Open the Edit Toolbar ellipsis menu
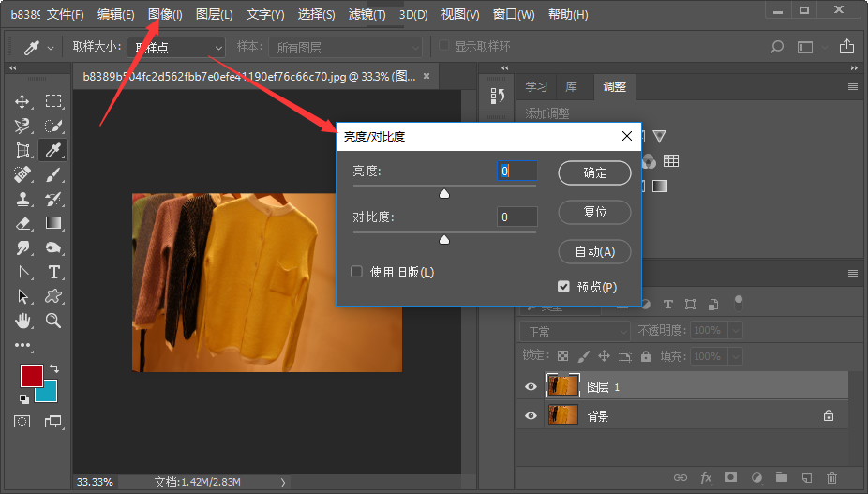Viewport: 868px width, 494px height. click(x=22, y=345)
